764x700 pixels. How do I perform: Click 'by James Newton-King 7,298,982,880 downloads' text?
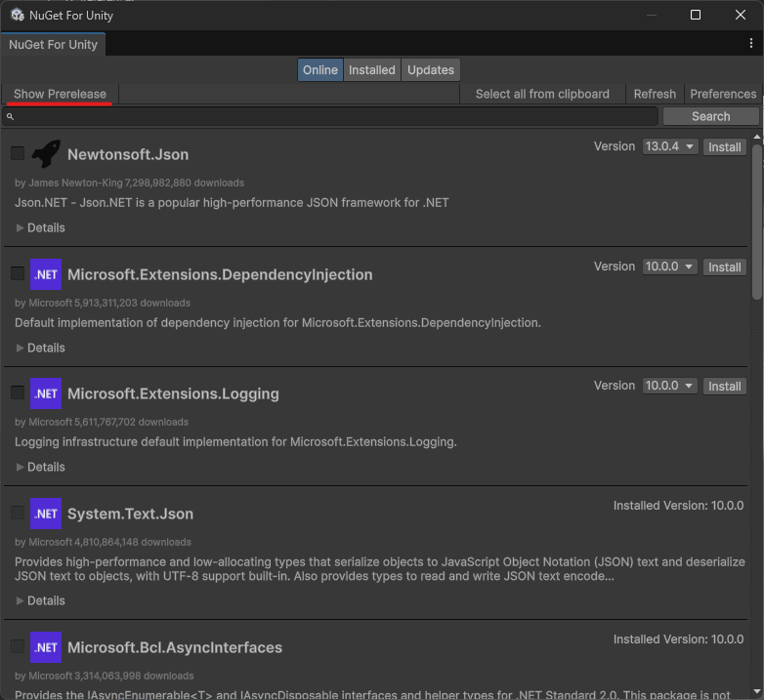click(129, 183)
